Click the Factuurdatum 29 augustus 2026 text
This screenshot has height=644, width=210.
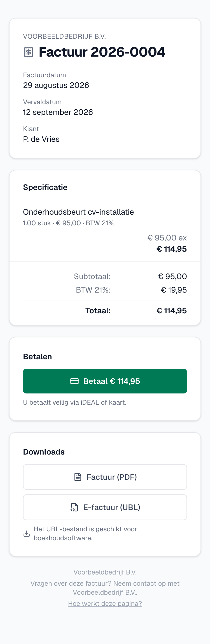coord(56,85)
